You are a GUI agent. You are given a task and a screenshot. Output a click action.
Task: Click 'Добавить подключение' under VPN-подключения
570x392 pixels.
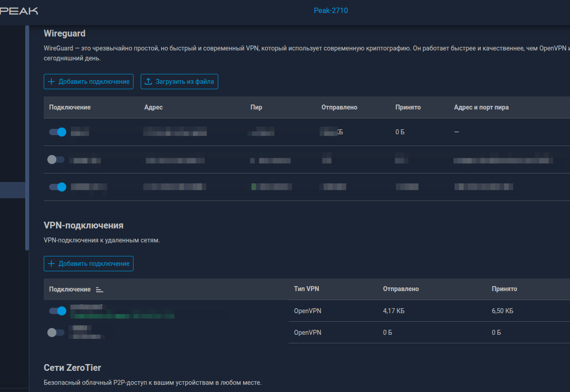(x=88, y=264)
